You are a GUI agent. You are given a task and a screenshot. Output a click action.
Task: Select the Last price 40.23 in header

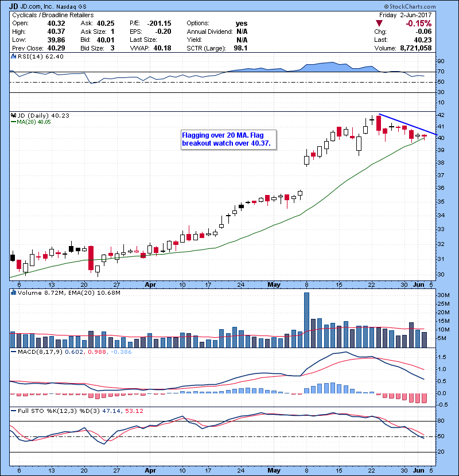click(423, 40)
